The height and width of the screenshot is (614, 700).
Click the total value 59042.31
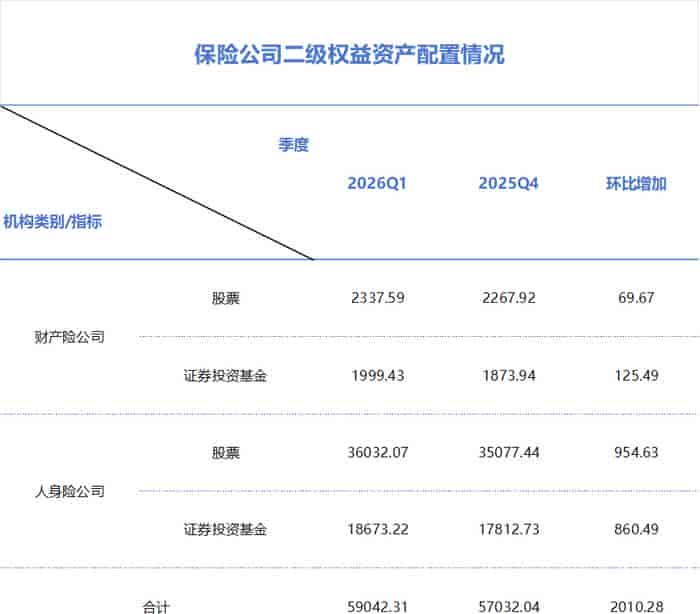click(x=378, y=607)
